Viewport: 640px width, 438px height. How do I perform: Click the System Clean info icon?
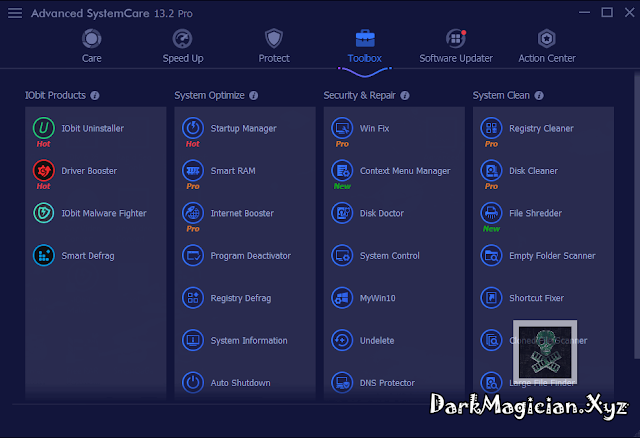(539, 96)
